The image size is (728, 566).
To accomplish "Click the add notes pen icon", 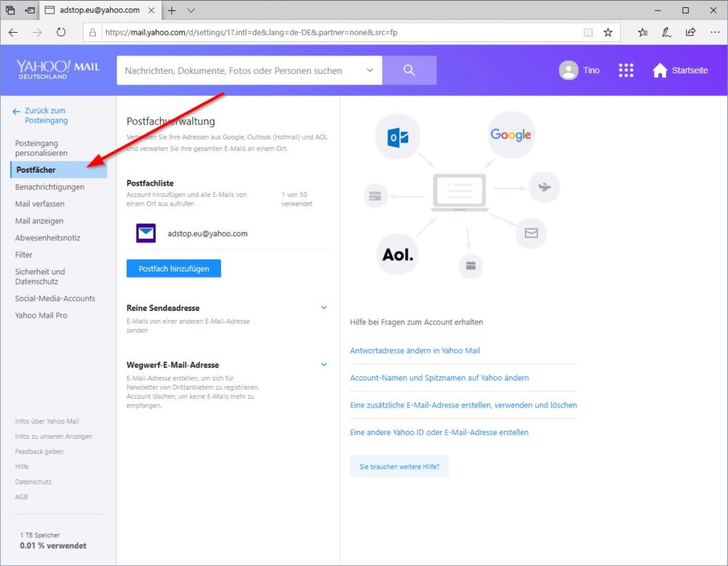I will (x=667, y=33).
